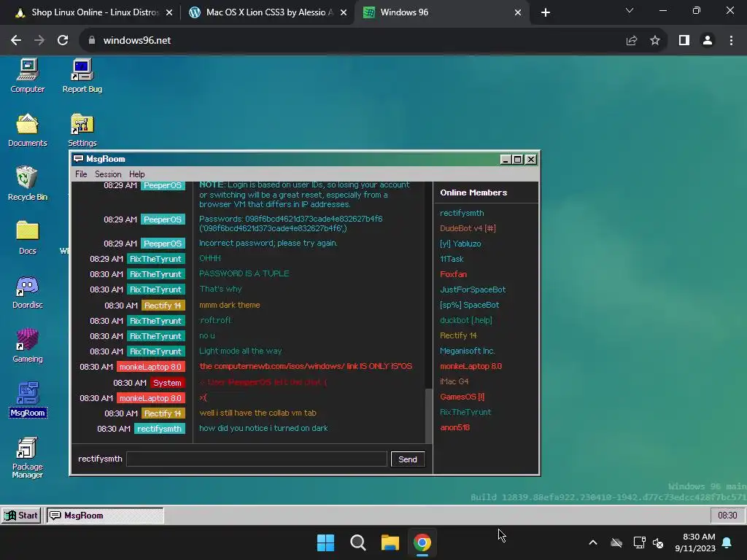The width and height of the screenshot is (747, 560).
Task: Open the Help menu in MsgRoom
Action: (x=136, y=174)
